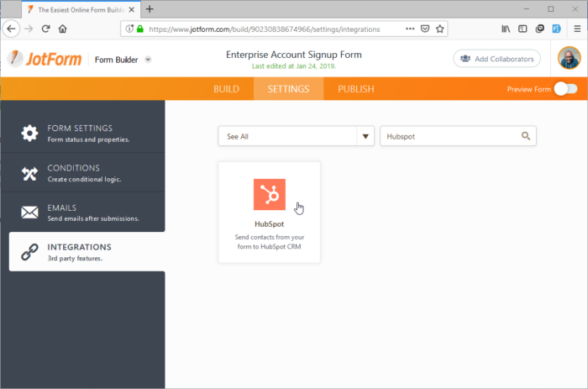The width and height of the screenshot is (588, 389).
Task: Close the JotForm browser tab
Action: [132, 10]
